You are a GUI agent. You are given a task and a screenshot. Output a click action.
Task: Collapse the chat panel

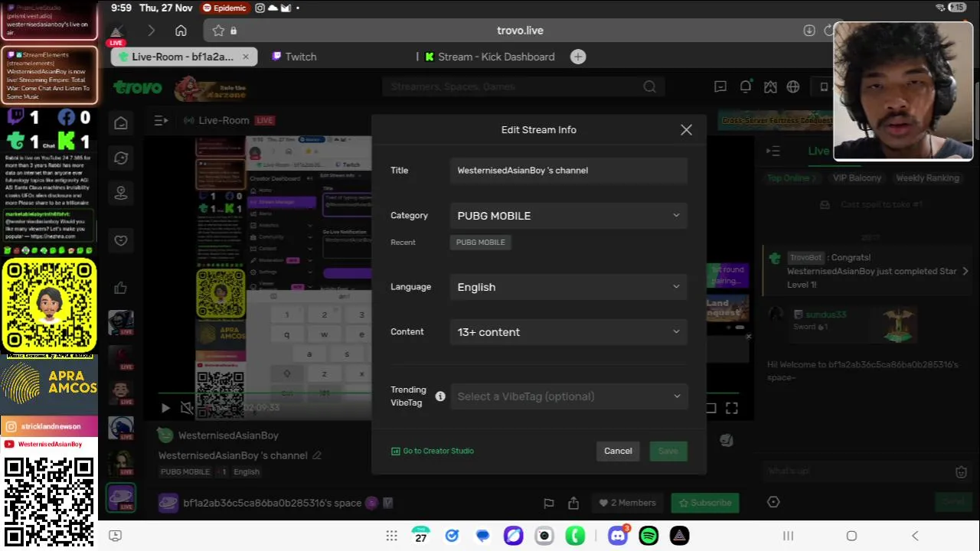point(773,152)
